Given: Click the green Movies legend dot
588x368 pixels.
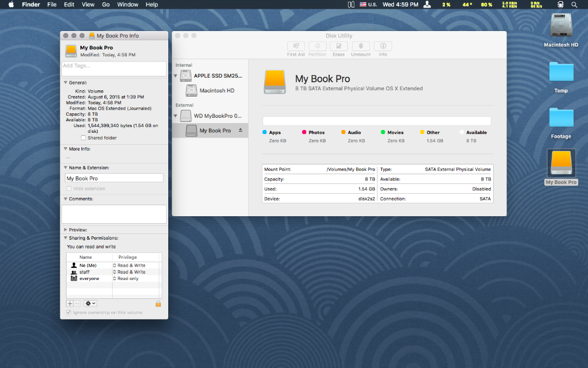Looking at the screenshot, I should click(383, 132).
